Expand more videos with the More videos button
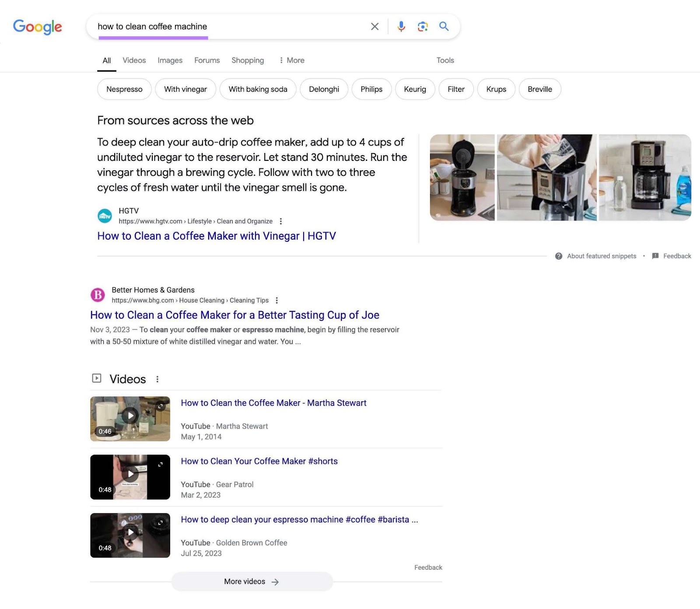The image size is (700, 609). [x=252, y=581]
